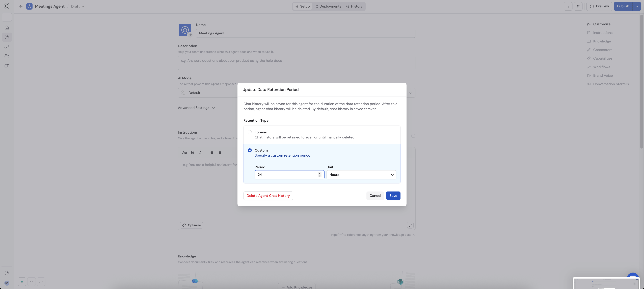Click Delete Agent Chat History button
Screen dimensions: 644x289
tap(268, 196)
